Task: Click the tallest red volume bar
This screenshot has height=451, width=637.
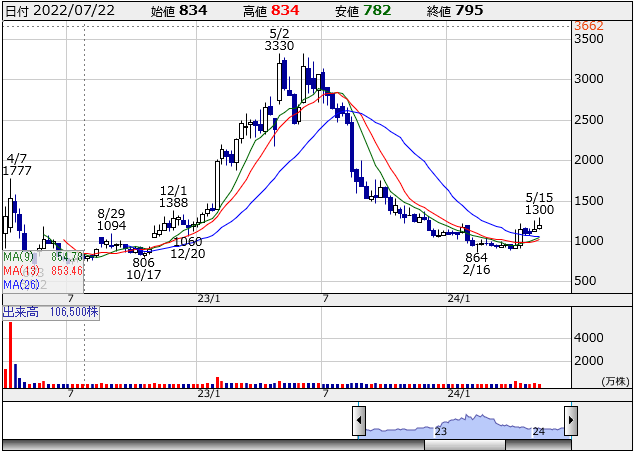Action: click(11, 355)
